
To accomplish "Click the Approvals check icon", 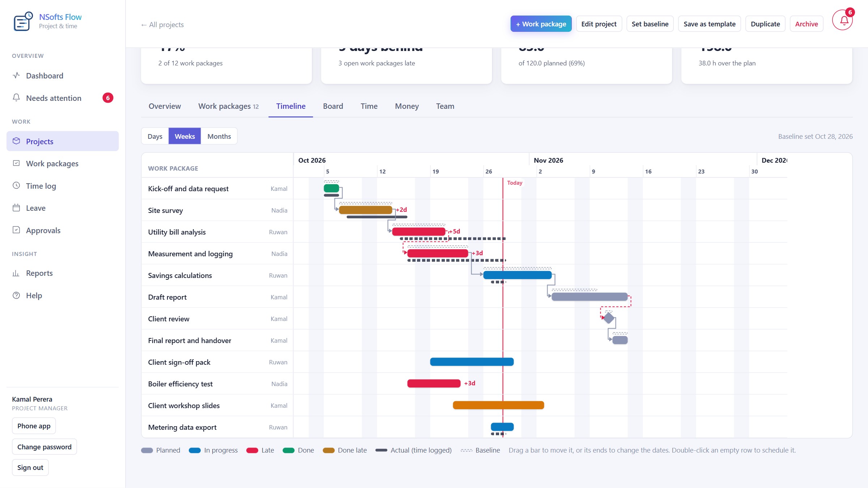I will [x=16, y=230].
